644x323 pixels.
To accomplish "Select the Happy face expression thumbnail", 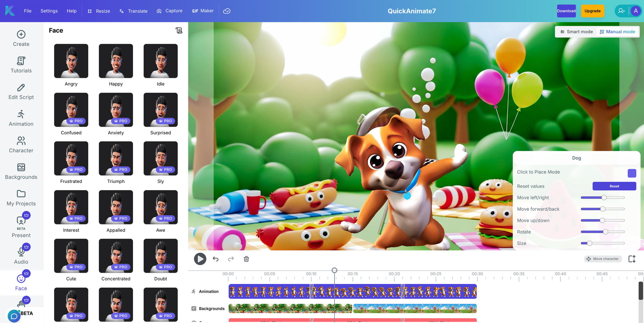I will 116,61.
